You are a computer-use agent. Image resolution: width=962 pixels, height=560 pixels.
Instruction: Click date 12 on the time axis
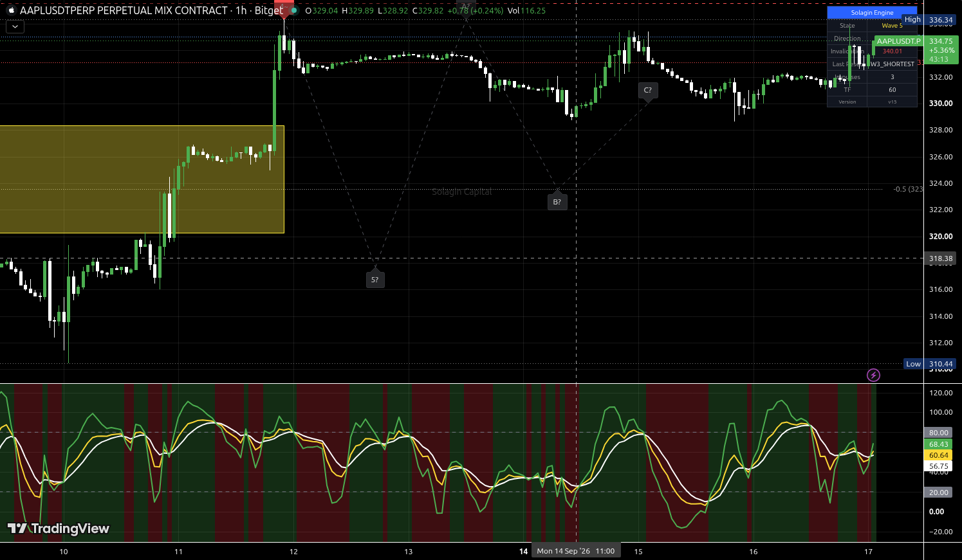tap(293, 552)
